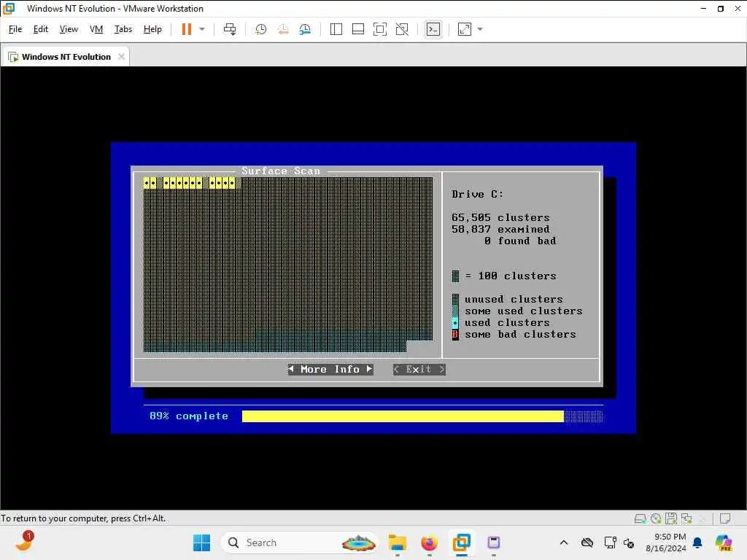The image size is (747, 560).
Task: Click the 'unused clusters' legend text
Action: 514,300
